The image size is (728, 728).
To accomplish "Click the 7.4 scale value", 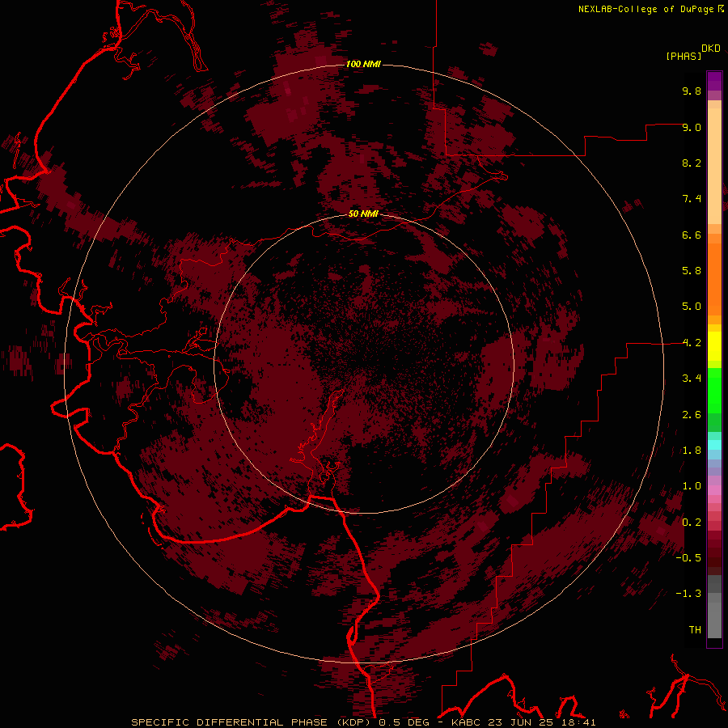I will tap(692, 199).
